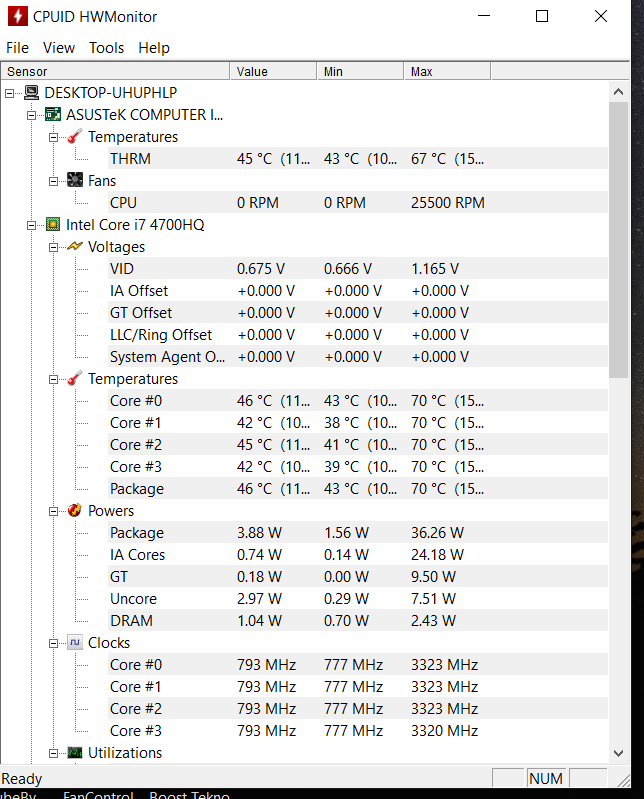
Task: Open the View menu
Action: (59, 48)
